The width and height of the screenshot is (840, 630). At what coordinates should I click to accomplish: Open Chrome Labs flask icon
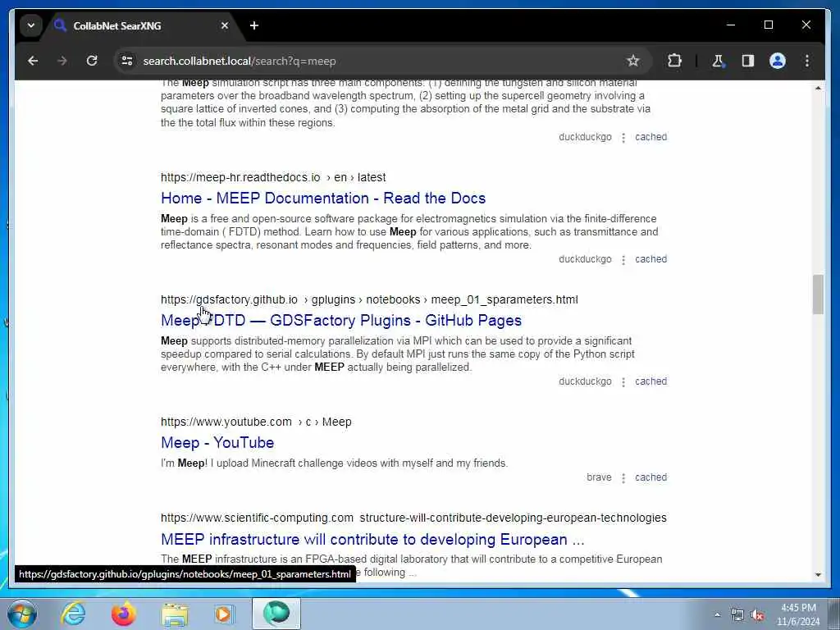718,61
